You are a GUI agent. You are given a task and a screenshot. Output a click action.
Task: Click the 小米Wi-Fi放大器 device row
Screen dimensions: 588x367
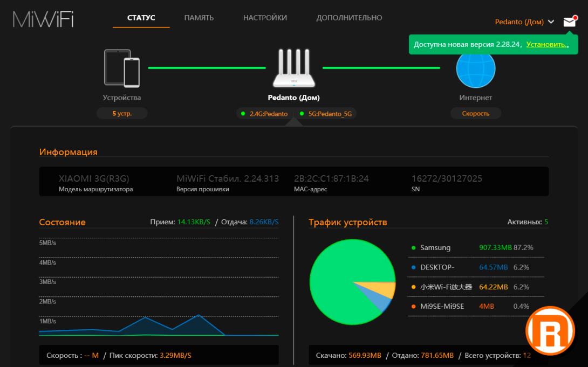475,287
